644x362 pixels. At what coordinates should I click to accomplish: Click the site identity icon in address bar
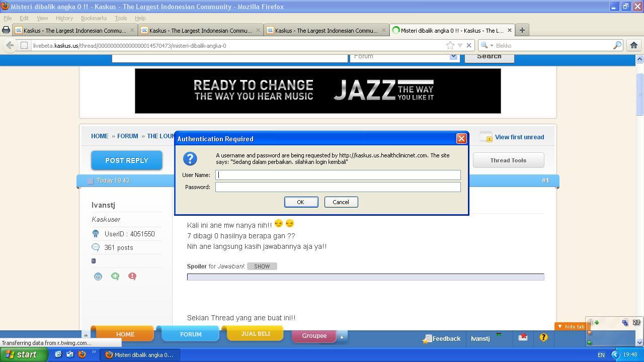pyautogui.click(x=24, y=45)
